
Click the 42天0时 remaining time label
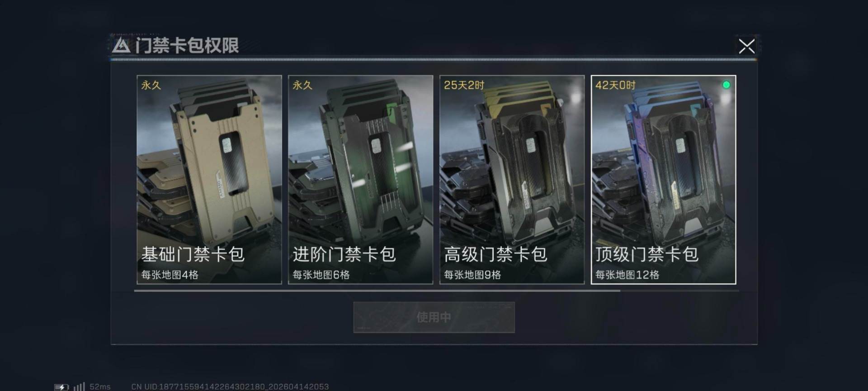(615, 85)
